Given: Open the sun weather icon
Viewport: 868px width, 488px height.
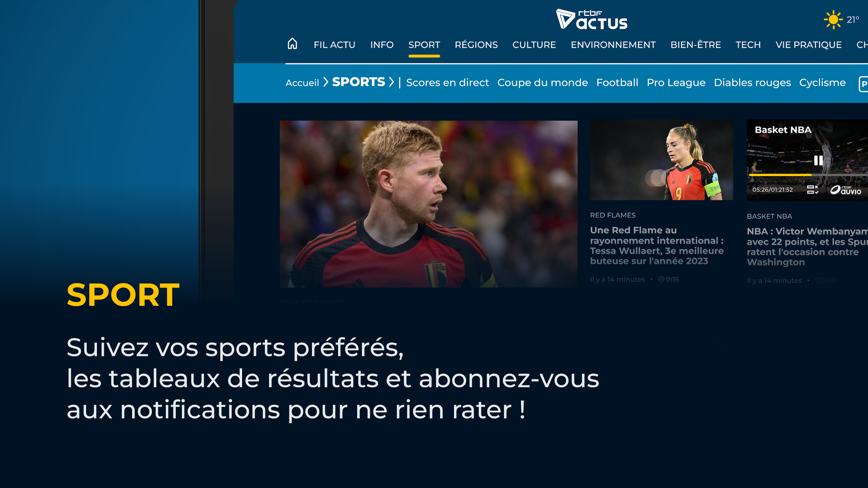Looking at the screenshot, I should pyautogui.click(x=833, y=20).
